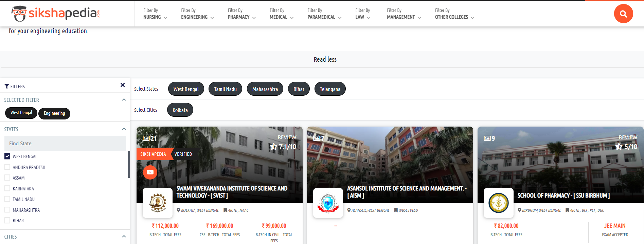Close the filters panel with X
The height and width of the screenshot is (244, 644).
coord(123,85)
